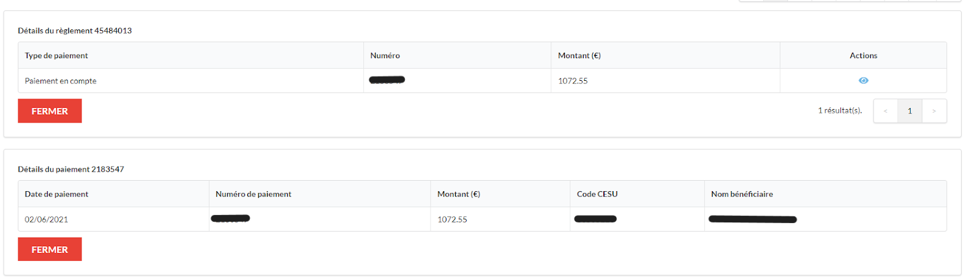Select page 1 in pagination

(x=910, y=111)
